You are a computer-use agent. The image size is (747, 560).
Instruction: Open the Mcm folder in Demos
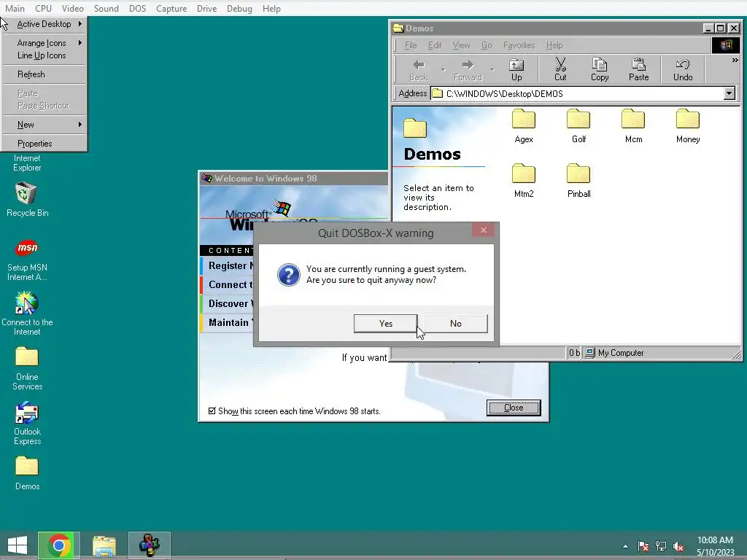[x=633, y=125]
